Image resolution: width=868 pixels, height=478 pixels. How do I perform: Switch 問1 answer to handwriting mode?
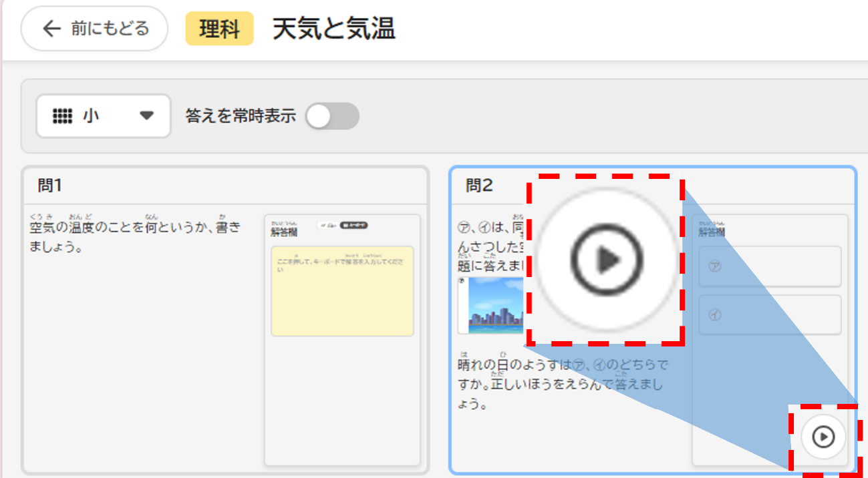[327, 226]
